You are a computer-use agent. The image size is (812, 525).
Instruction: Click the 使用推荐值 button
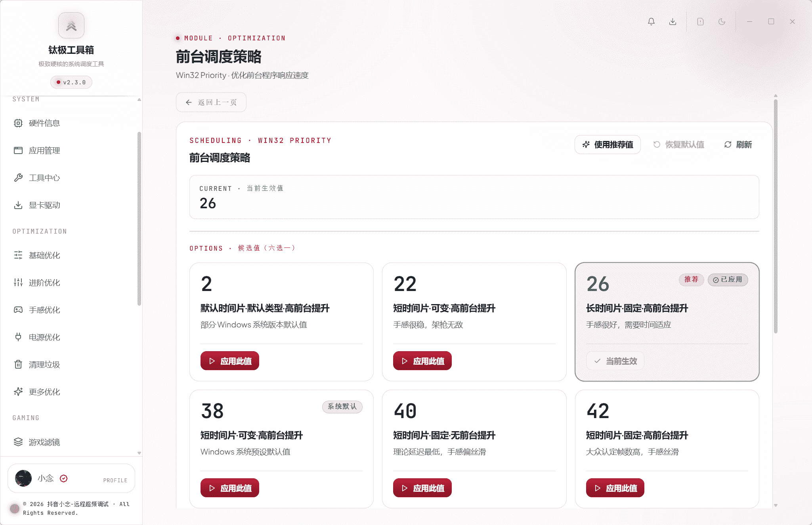608,145
